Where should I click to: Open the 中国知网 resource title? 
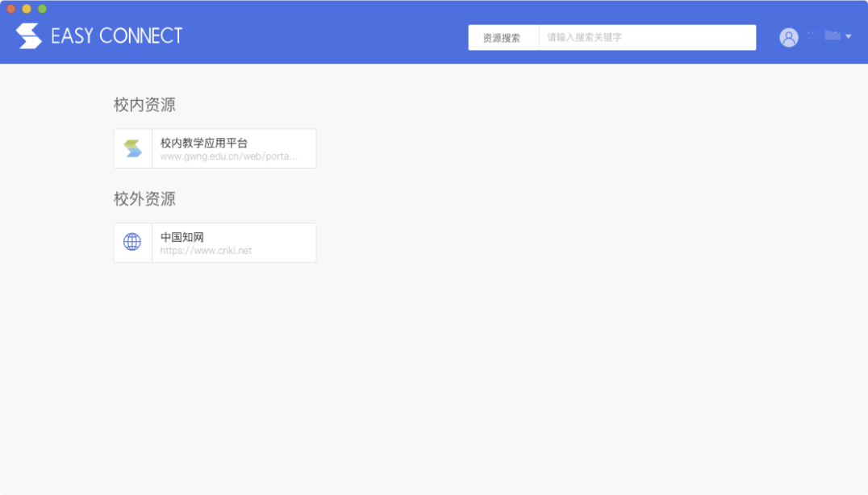coord(182,237)
